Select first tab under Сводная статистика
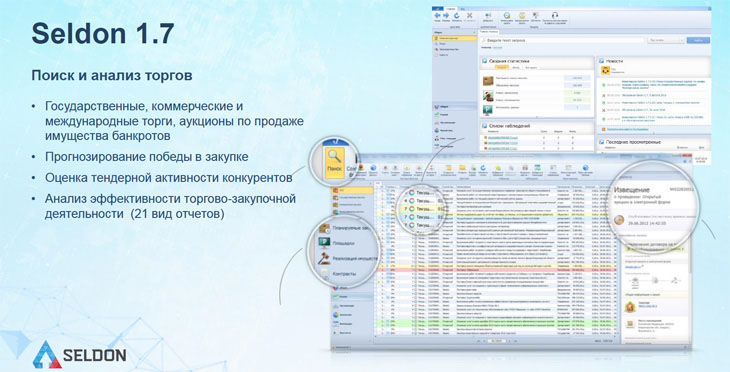Viewport: 730px width, 372px height. 501,68
